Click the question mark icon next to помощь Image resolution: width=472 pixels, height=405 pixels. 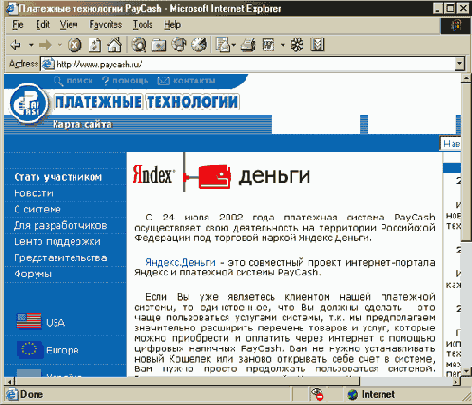(106, 81)
